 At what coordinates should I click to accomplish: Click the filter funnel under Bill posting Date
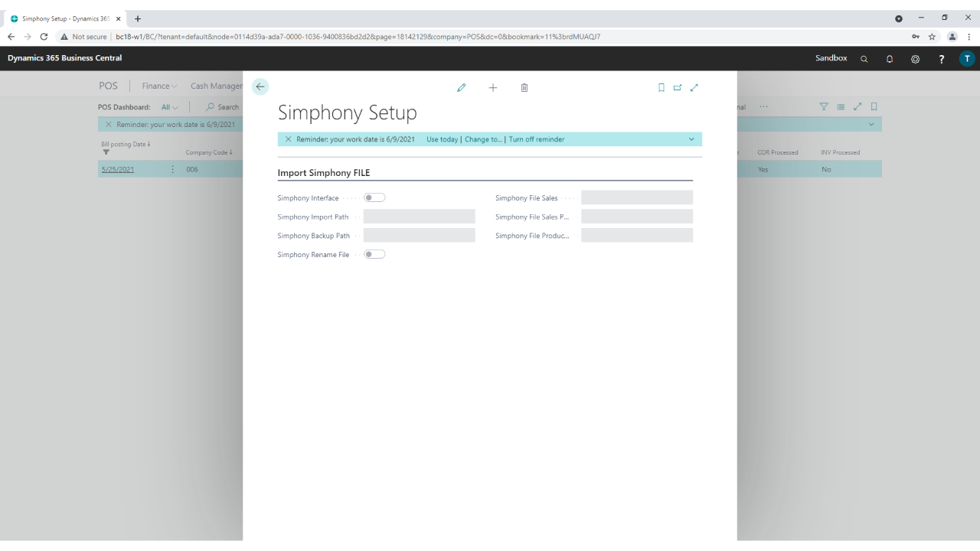pos(106,152)
